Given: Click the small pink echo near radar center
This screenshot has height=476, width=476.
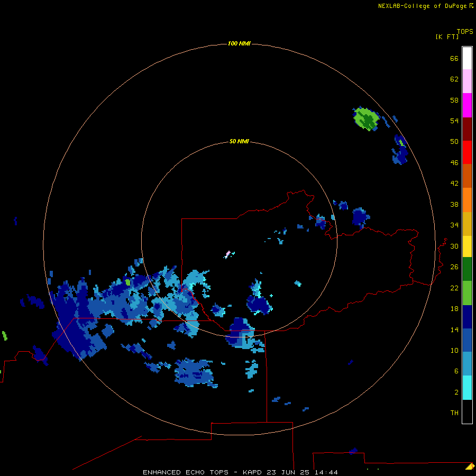Looking at the screenshot, I should (227, 254).
